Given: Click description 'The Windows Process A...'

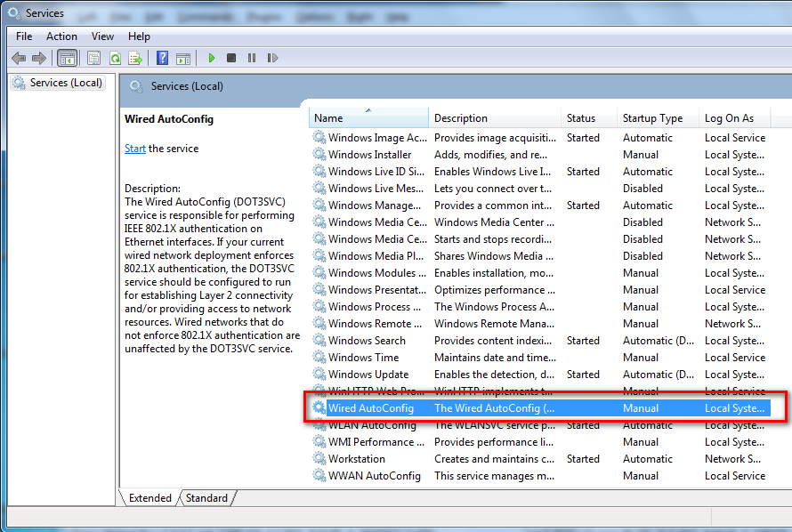Looking at the screenshot, I should (x=494, y=307).
